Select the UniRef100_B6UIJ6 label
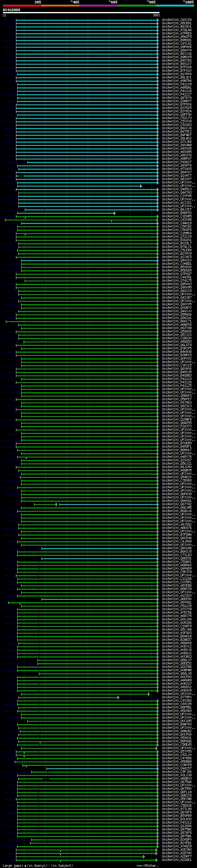 coord(177,128)
